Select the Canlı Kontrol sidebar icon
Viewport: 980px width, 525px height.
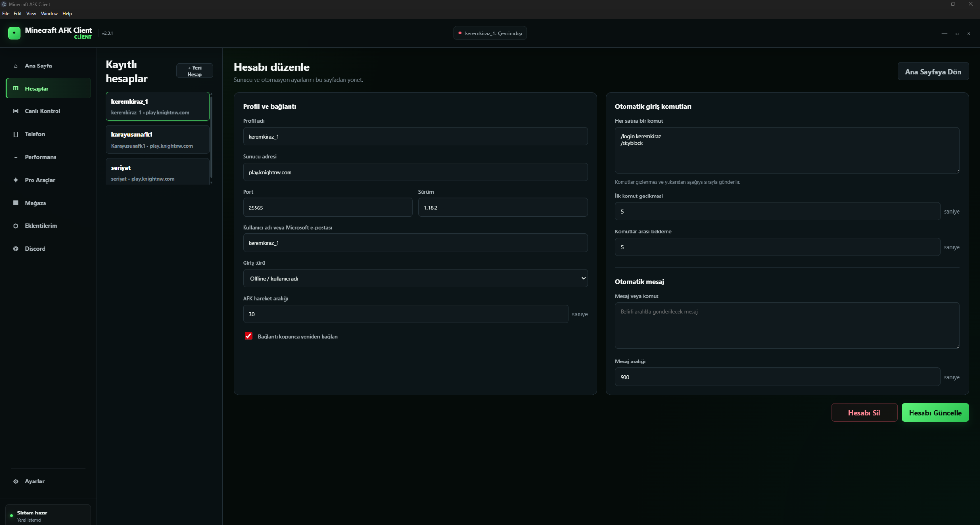tap(16, 111)
